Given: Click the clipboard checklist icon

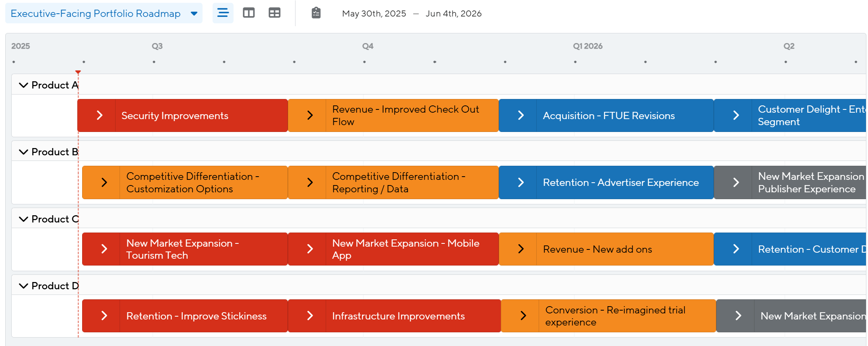Looking at the screenshot, I should [316, 13].
